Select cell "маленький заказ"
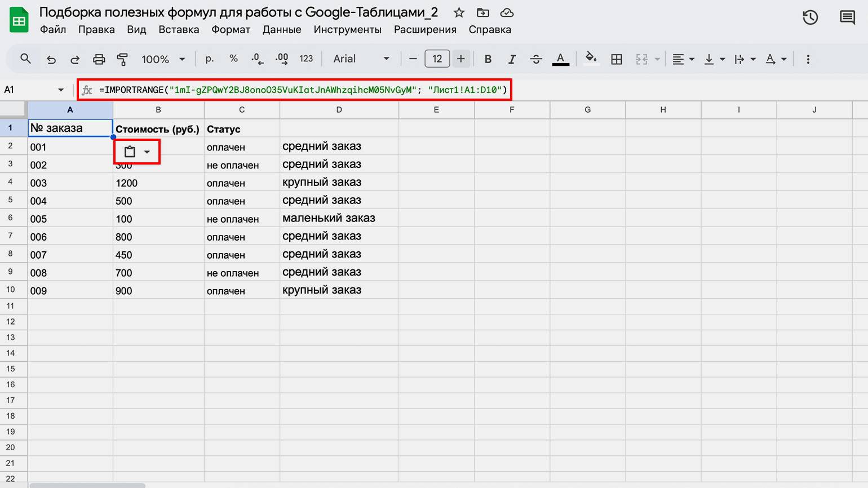 pos(339,218)
